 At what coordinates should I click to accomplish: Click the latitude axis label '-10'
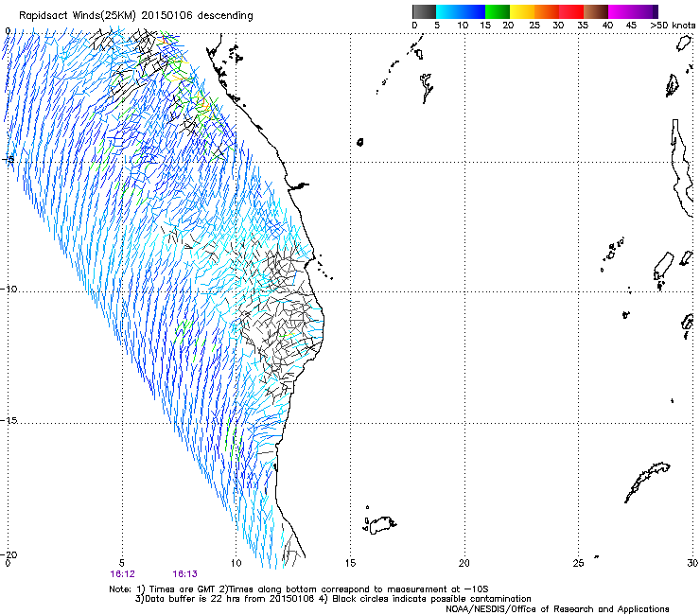tap(9, 289)
